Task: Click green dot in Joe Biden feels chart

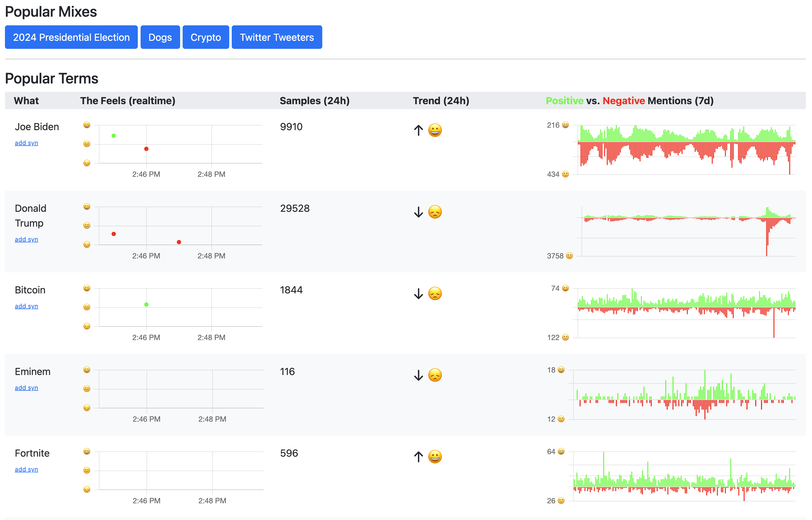Action: [114, 136]
